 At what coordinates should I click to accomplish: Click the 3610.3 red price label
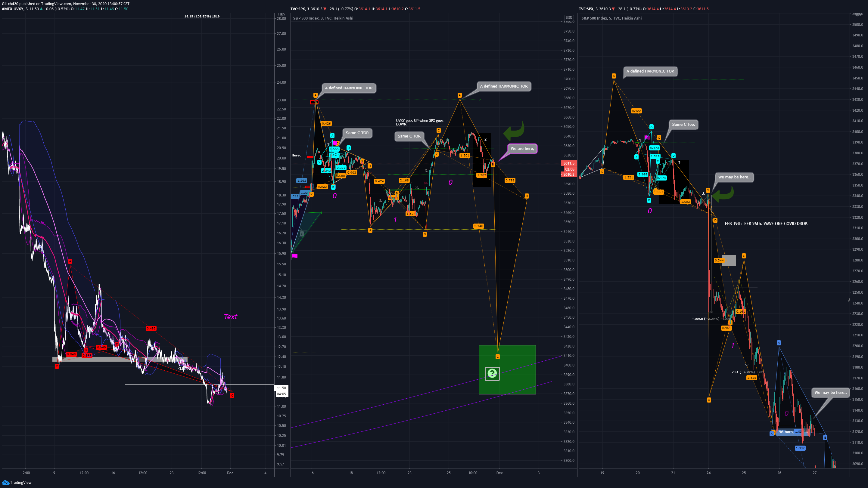569,175
